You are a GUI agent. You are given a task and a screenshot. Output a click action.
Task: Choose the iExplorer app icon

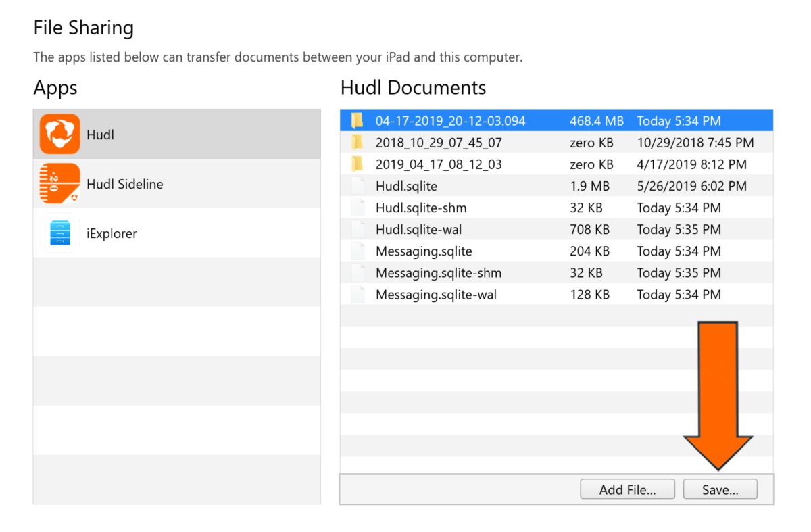59,233
